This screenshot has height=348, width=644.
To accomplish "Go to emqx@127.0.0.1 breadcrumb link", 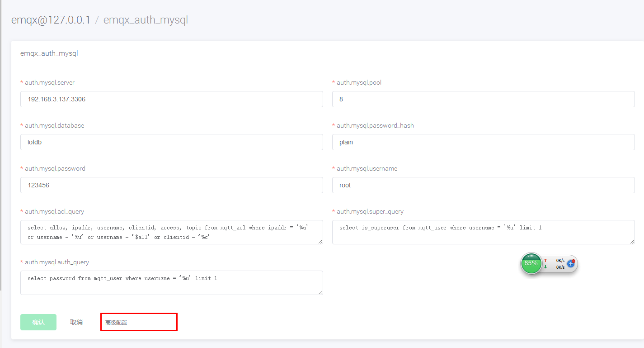I will point(51,20).
